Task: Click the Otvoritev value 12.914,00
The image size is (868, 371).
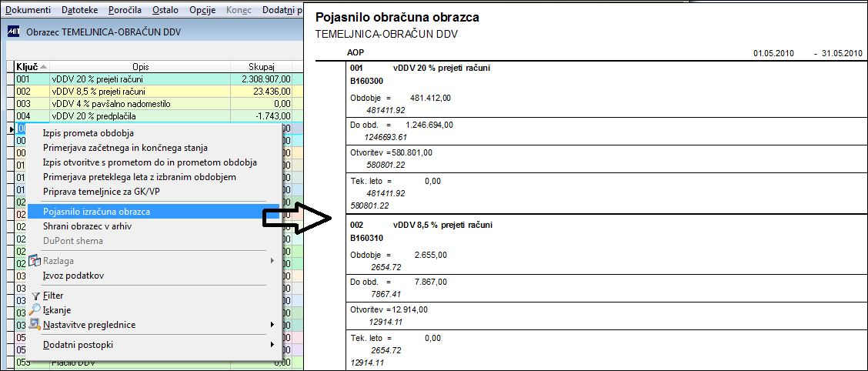Action: pyautogui.click(x=409, y=309)
